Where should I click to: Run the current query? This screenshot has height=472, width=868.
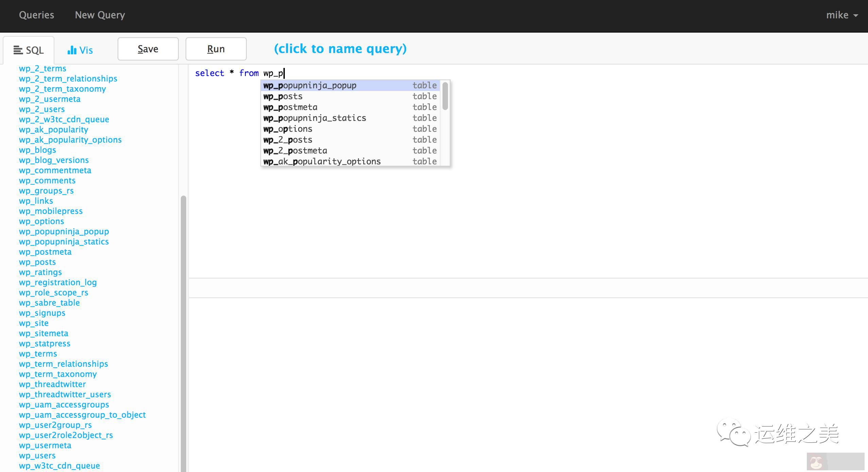coord(216,49)
